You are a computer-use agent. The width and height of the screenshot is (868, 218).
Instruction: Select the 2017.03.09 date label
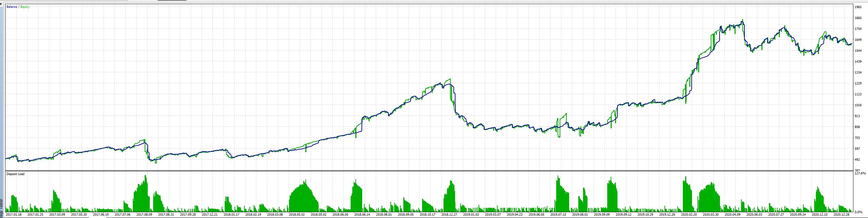point(57,215)
